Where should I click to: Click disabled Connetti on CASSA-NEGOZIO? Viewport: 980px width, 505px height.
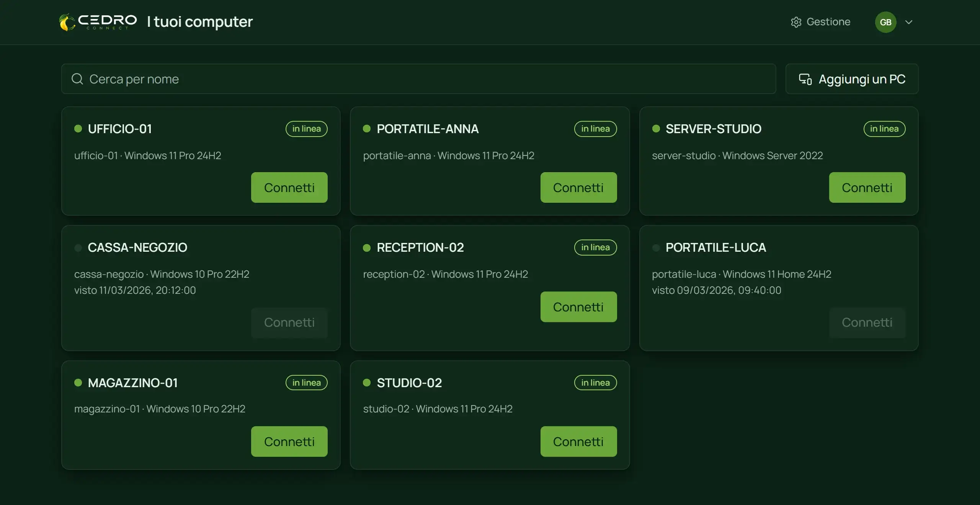pyautogui.click(x=289, y=323)
